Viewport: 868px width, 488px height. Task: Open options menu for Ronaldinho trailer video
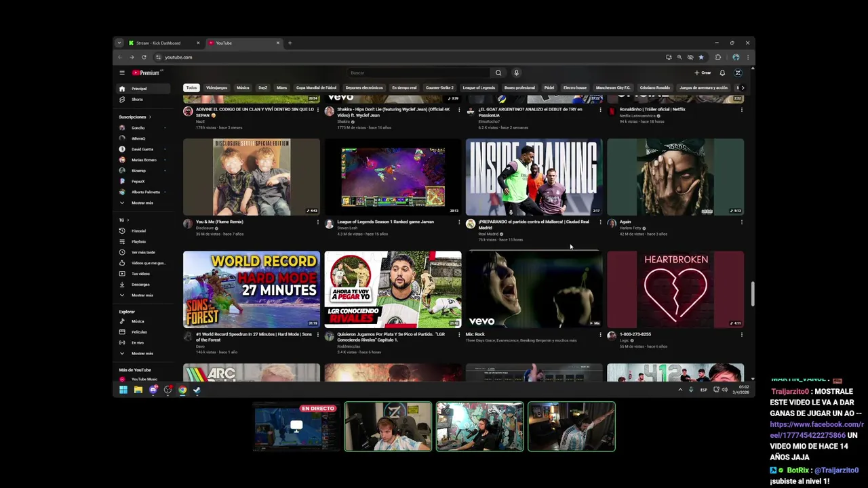click(x=741, y=110)
